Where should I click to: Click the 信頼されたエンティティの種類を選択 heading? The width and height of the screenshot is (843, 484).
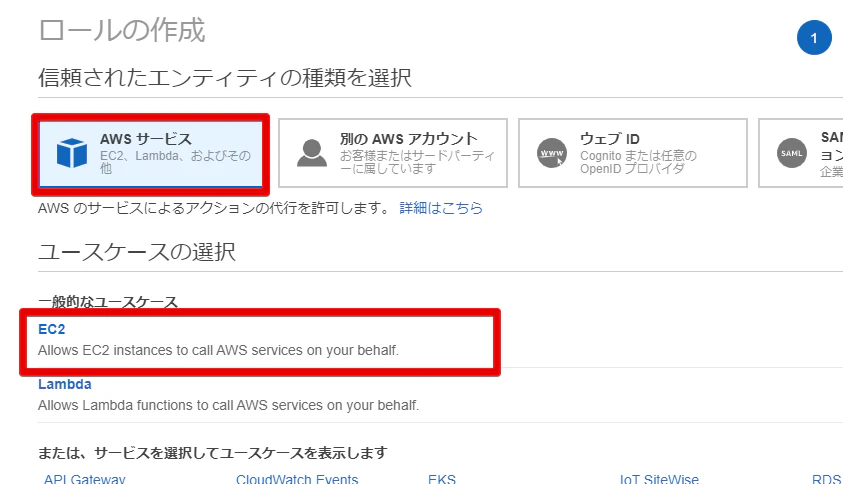225,78
